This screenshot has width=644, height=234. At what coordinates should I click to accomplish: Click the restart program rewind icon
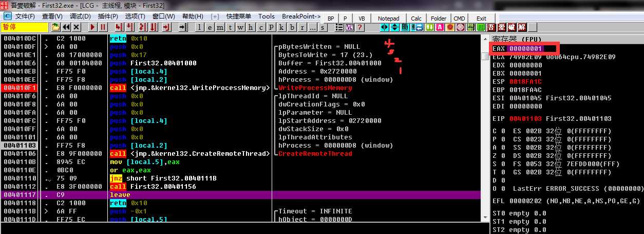pos(66,27)
